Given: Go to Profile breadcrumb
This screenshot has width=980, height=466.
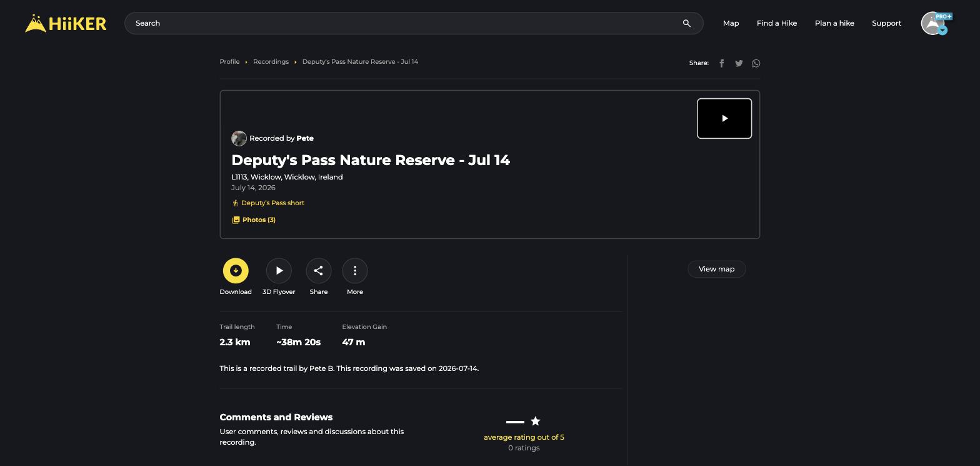Looking at the screenshot, I should (x=229, y=62).
